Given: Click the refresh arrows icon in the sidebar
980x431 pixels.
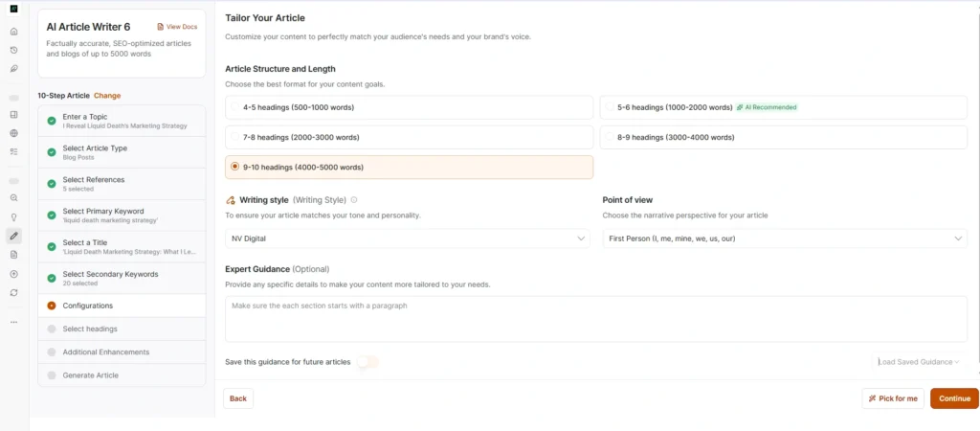Looking at the screenshot, I should coord(13,292).
